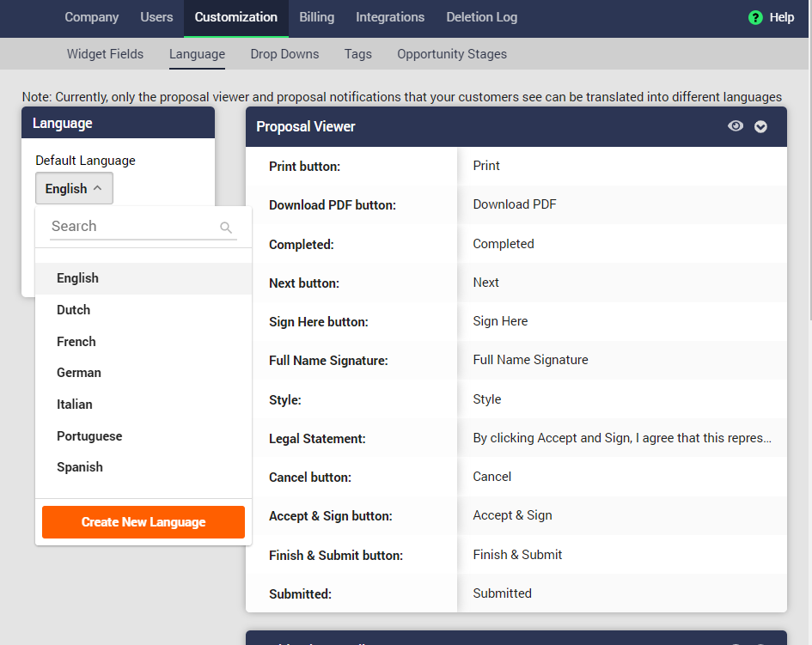This screenshot has height=645, width=812.
Task: Click the Sign Here translation value
Action: tap(622, 321)
